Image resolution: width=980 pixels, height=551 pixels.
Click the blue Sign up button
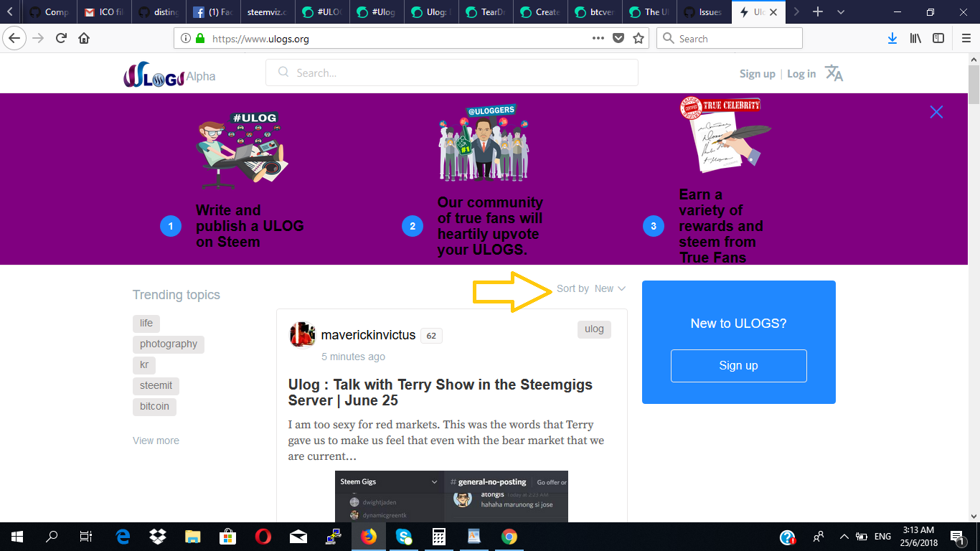(738, 366)
